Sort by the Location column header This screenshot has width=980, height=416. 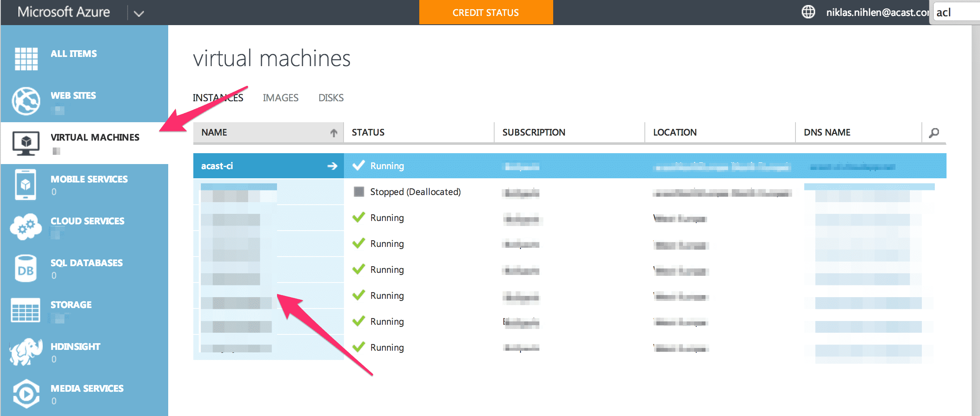click(x=720, y=133)
